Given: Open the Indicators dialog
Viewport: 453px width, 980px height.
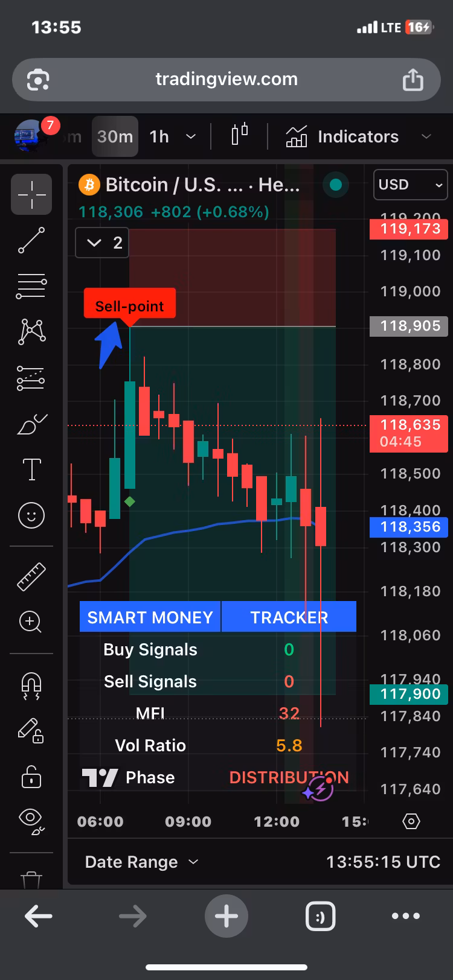Looking at the screenshot, I should click(342, 136).
